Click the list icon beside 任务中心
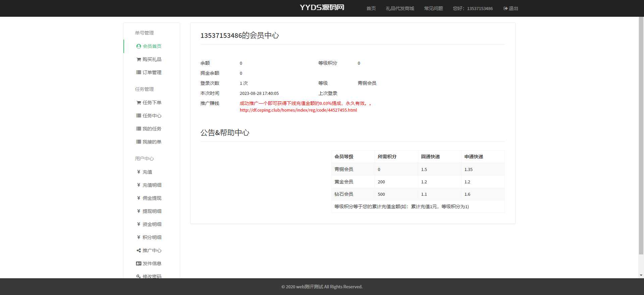The image size is (644, 295). coord(139,116)
